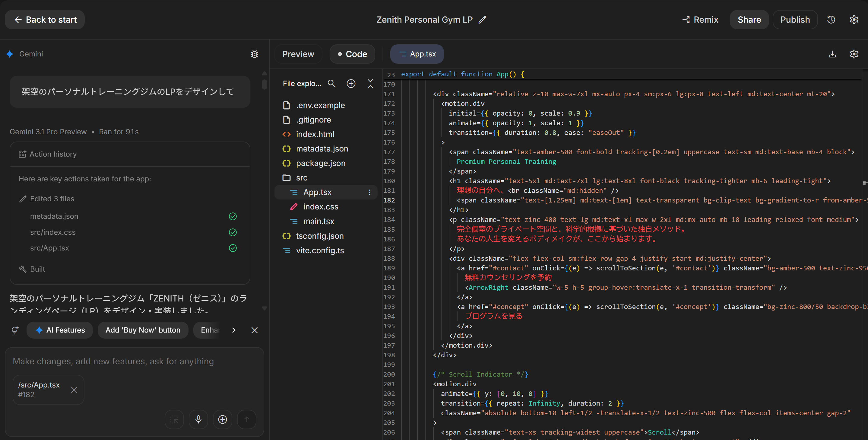This screenshot has height=440, width=868.
Task: Open the bug report icon next to Gemini
Action: 255,54
